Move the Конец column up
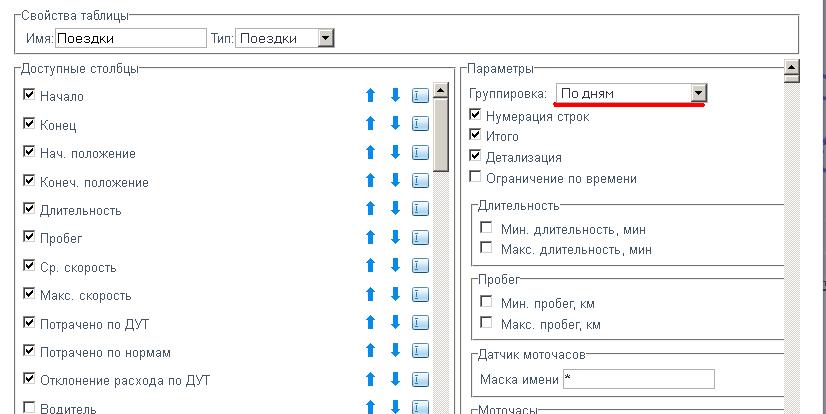The height and width of the screenshot is (414, 826). pos(370,123)
